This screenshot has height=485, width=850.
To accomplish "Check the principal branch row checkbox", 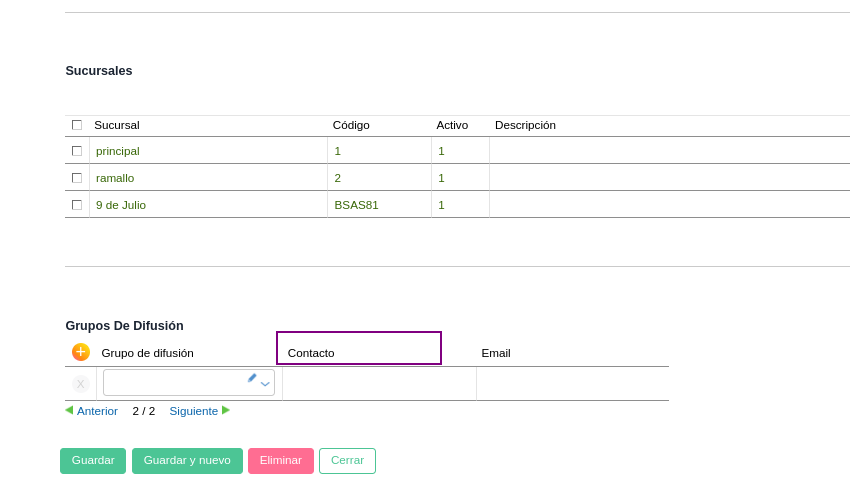I will pyautogui.click(x=77, y=151).
